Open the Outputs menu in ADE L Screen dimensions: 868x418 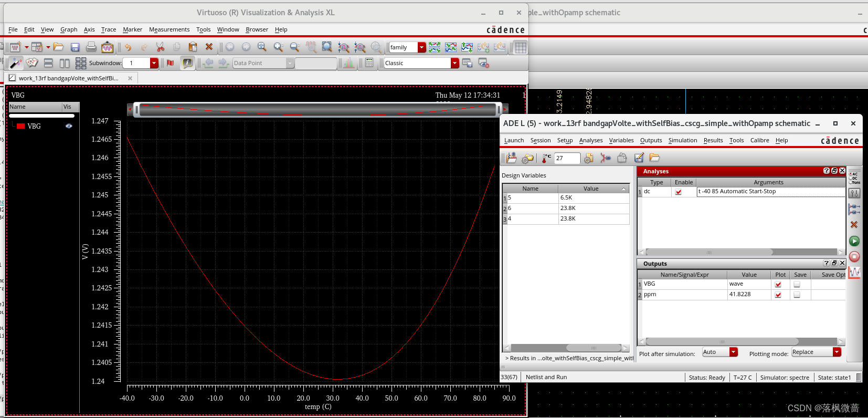point(651,140)
